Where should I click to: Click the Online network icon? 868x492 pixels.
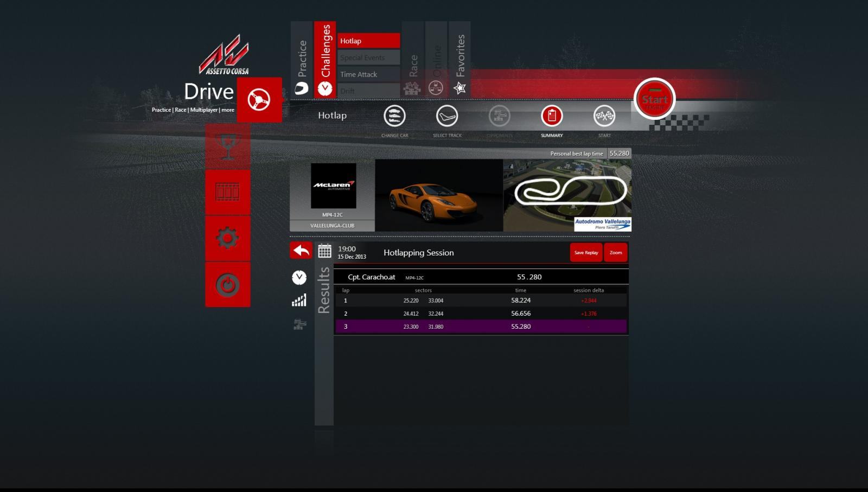[436, 88]
